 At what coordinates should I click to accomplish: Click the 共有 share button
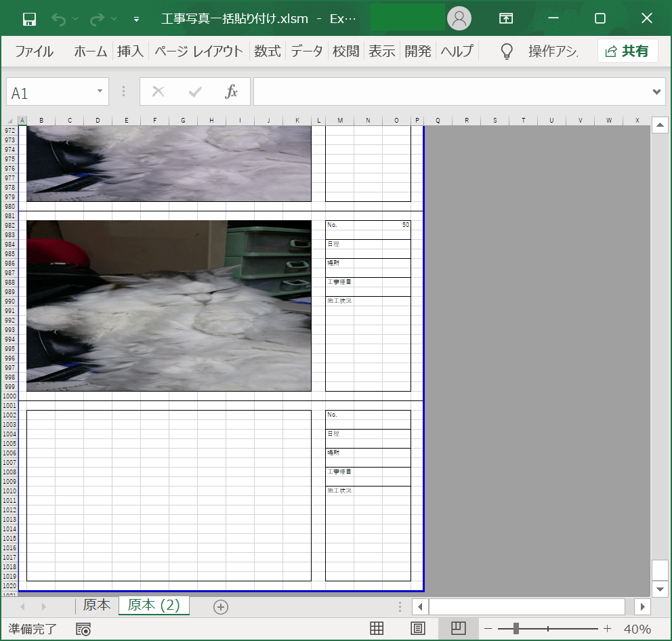point(627,51)
